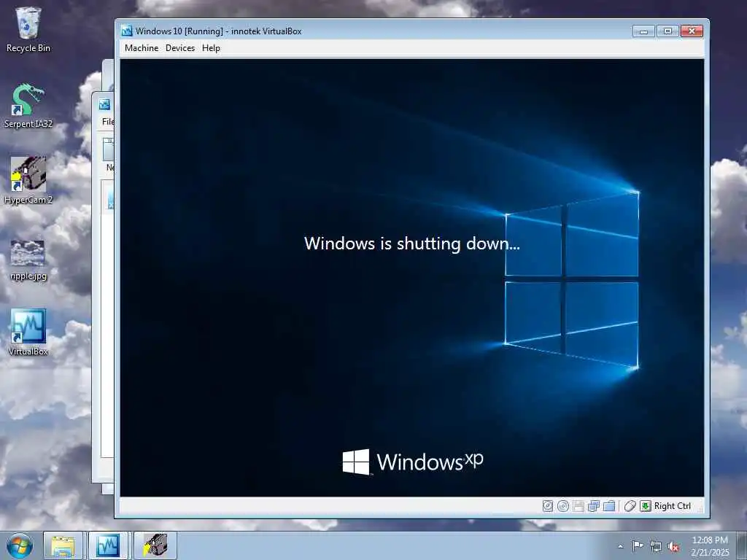This screenshot has height=560, width=747.
Task: Open the Windows Start orb
Action: point(20,545)
